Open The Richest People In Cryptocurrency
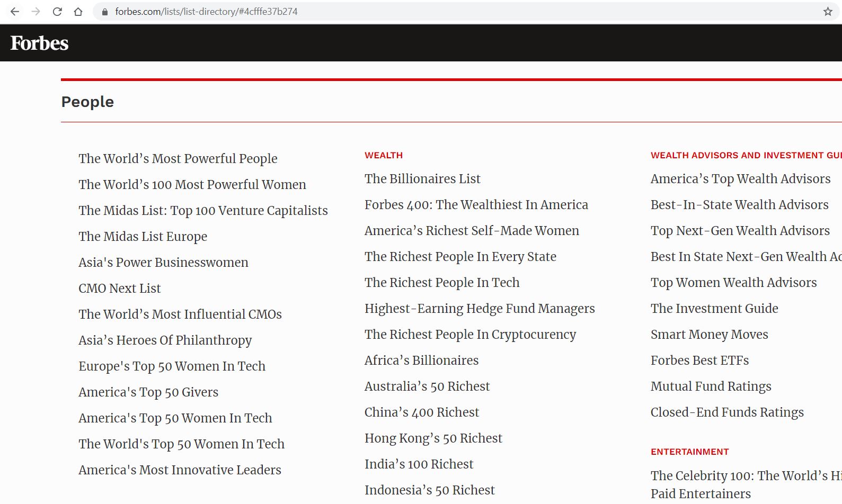This screenshot has width=842, height=504. pyautogui.click(x=471, y=335)
